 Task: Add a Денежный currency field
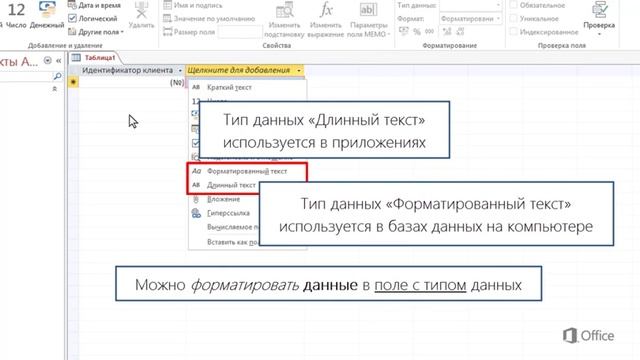pos(47,15)
